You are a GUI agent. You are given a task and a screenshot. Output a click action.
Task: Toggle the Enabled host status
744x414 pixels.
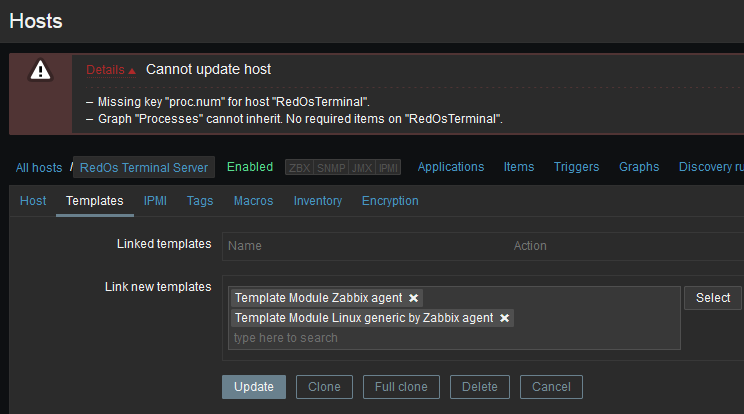click(250, 167)
